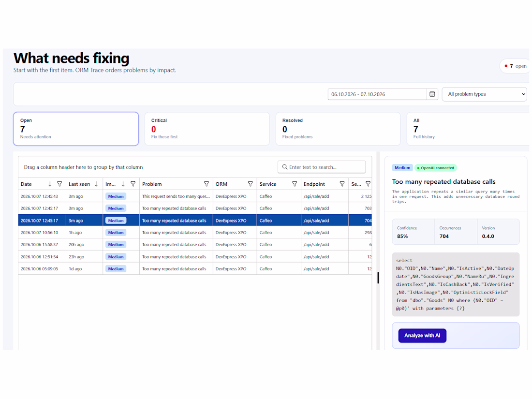532x399 pixels.
Task: Show the All full history card
Action: click(468, 129)
